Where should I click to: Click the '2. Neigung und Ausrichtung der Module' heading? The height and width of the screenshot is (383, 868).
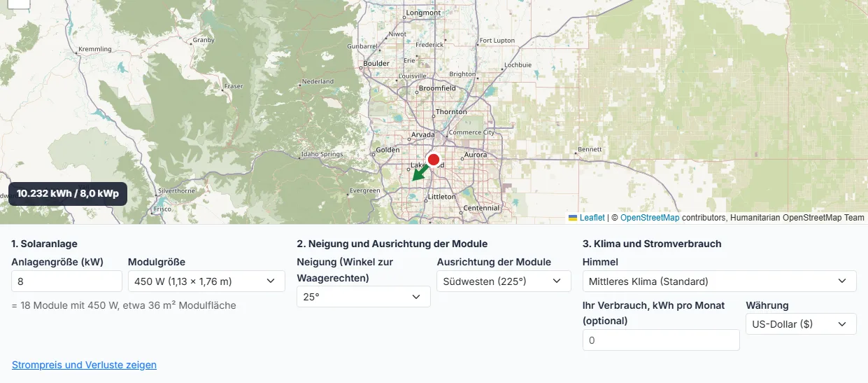click(x=392, y=244)
